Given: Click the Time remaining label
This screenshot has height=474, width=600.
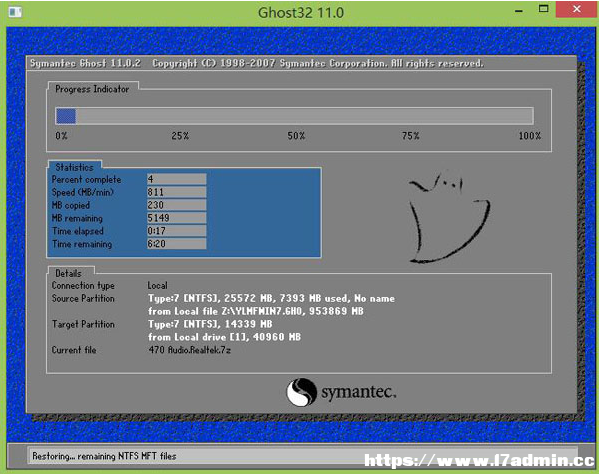Looking at the screenshot, I should 82,244.
